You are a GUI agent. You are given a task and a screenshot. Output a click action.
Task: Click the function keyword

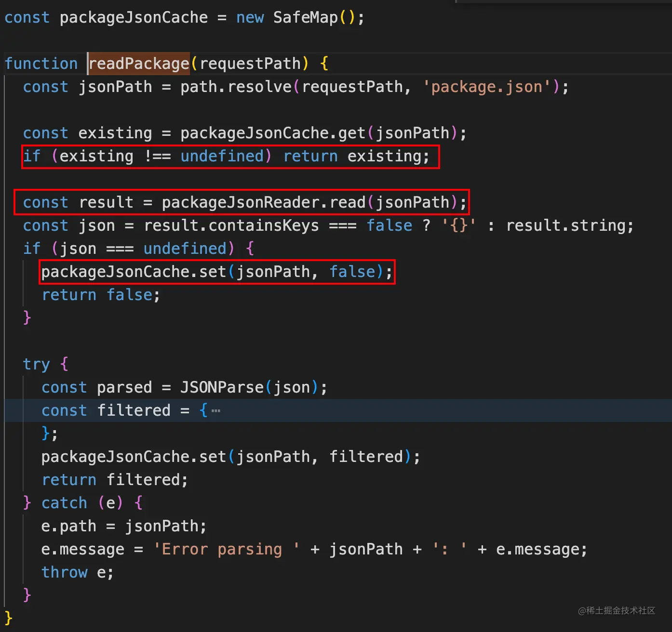[x=41, y=64]
